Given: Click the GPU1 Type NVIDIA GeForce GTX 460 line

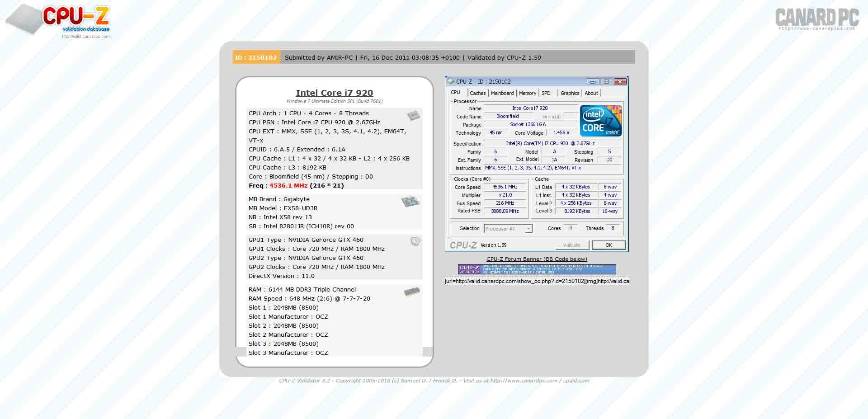Looking at the screenshot, I should 306,240.
